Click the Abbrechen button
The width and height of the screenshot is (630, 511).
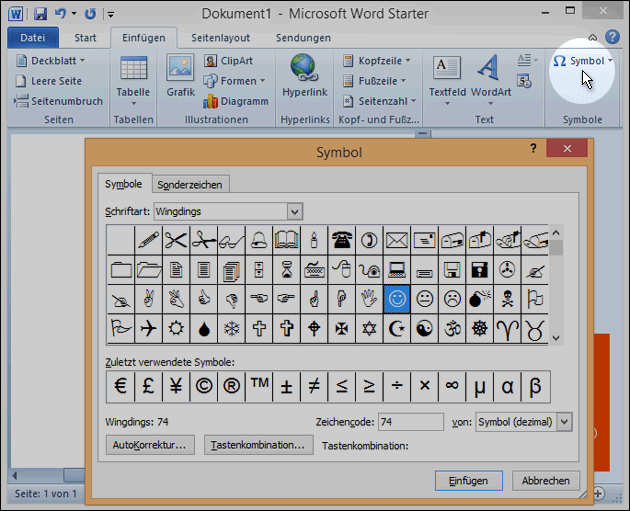click(546, 480)
